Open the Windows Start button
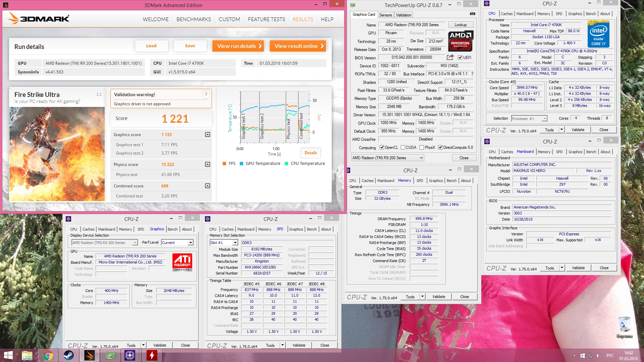This screenshot has width=644, height=362. pyautogui.click(x=8, y=355)
